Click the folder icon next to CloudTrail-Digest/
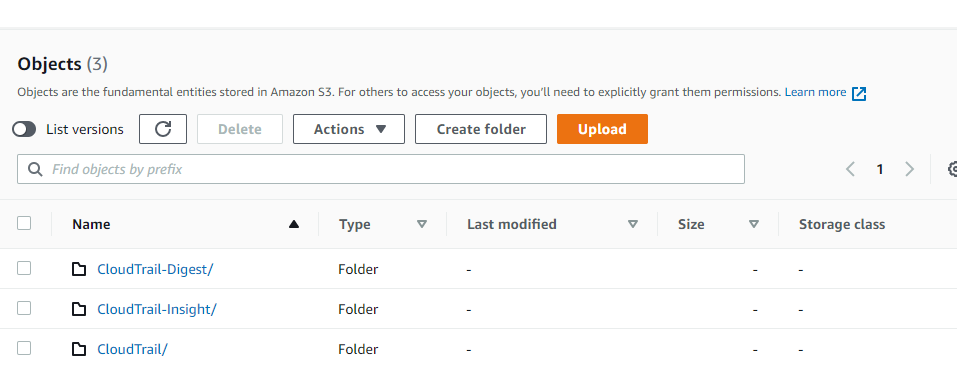The image size is (961, 385). pyautogui.click(x=79, y=269)
